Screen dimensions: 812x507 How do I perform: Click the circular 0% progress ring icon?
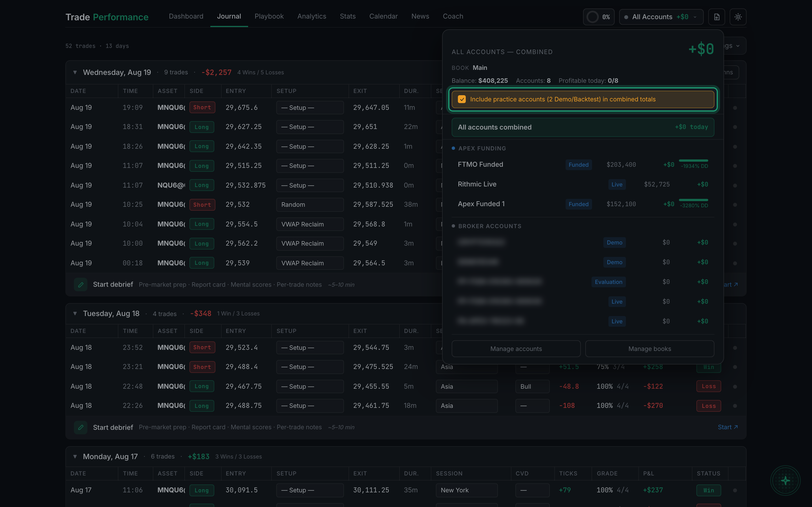click(x=593, y=17)
